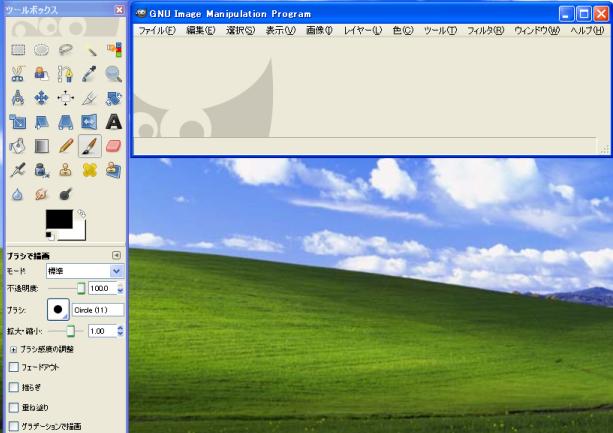Select the Bucket Fill tool
The height and width of the screenshot is (433, 613).
18,146
